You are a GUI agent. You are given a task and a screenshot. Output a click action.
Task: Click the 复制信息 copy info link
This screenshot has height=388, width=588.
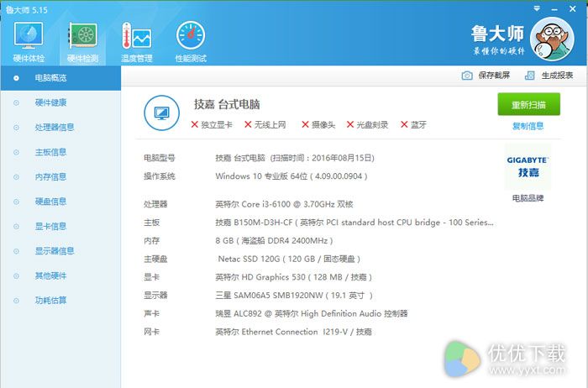tap(528, 126)
